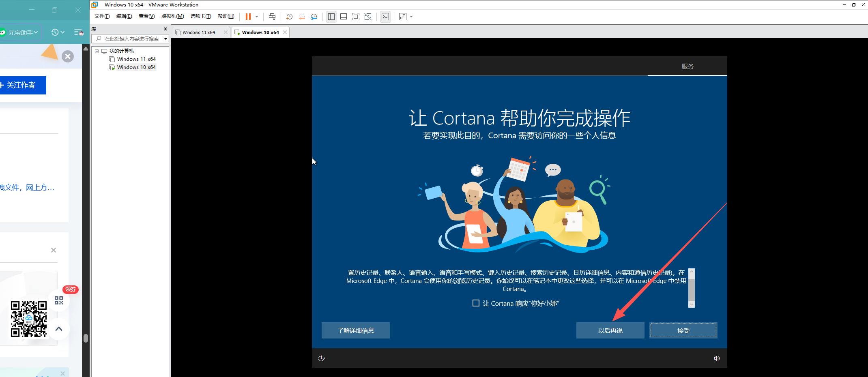The width and height of the screenshot is (868, 377).
Task: Click the Unity mode toolbar icon
Action: (368, 17)
